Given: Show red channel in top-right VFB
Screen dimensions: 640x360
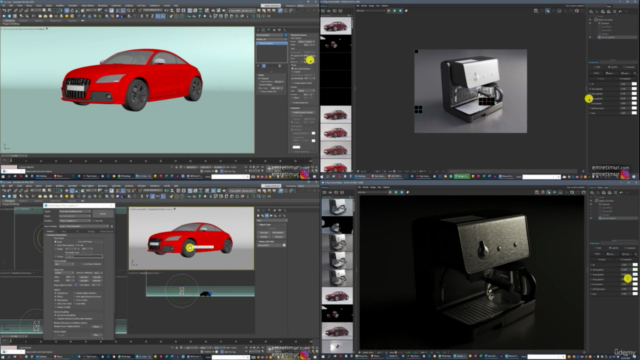Looking at the screenshot, I should (389, 11).
